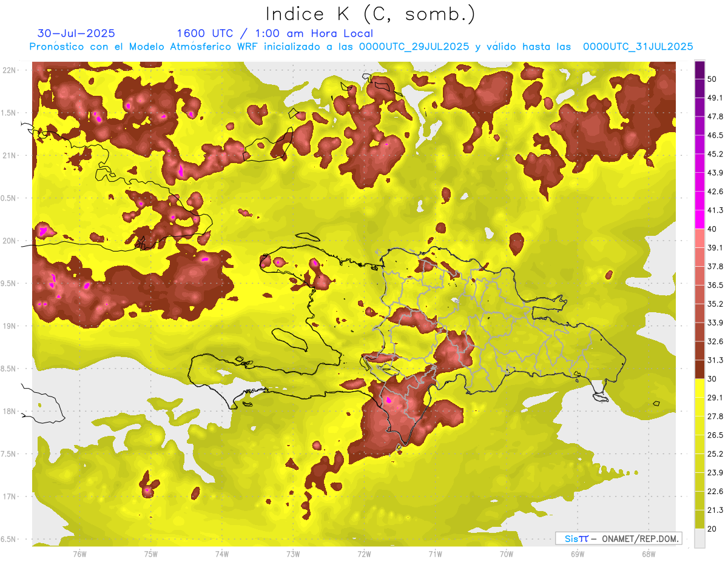Select the dark brown swatch between 30 and 31.3

699,369
